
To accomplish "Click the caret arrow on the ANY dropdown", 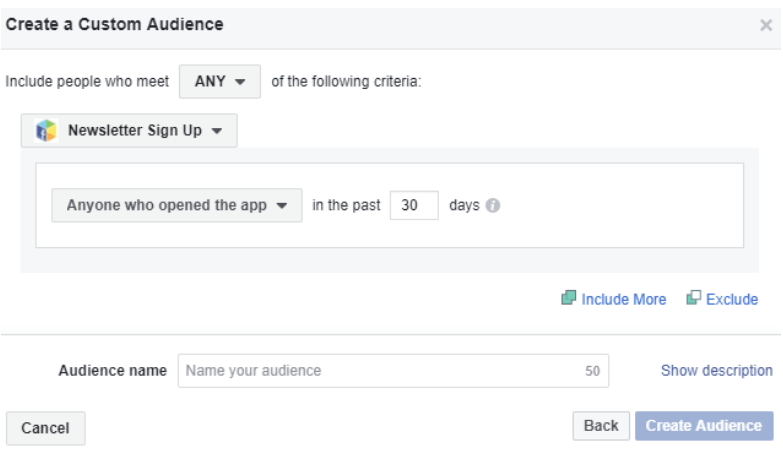I will (243, 83).
